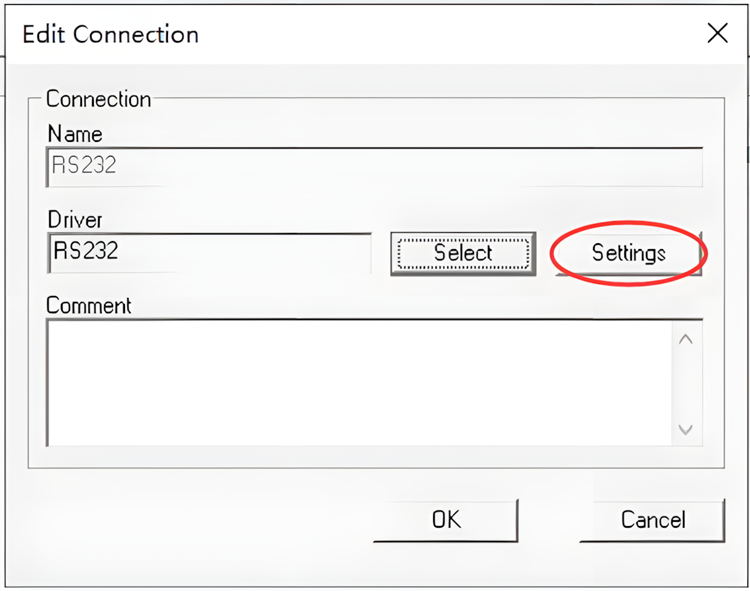Viewport: 750px width, 591px height.
Task: Cancel editing the connection
Action: (652, 520)
